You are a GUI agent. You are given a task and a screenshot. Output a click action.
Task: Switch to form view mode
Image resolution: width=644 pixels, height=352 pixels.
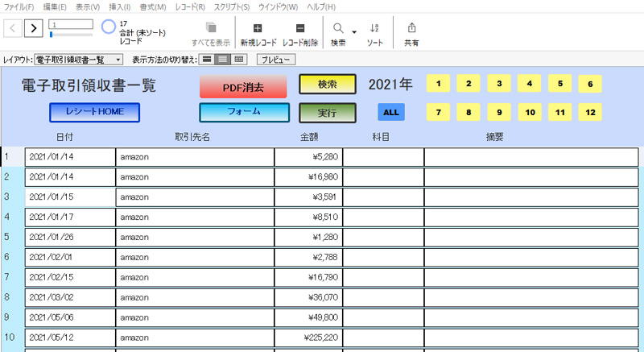[x=207, y=60]
